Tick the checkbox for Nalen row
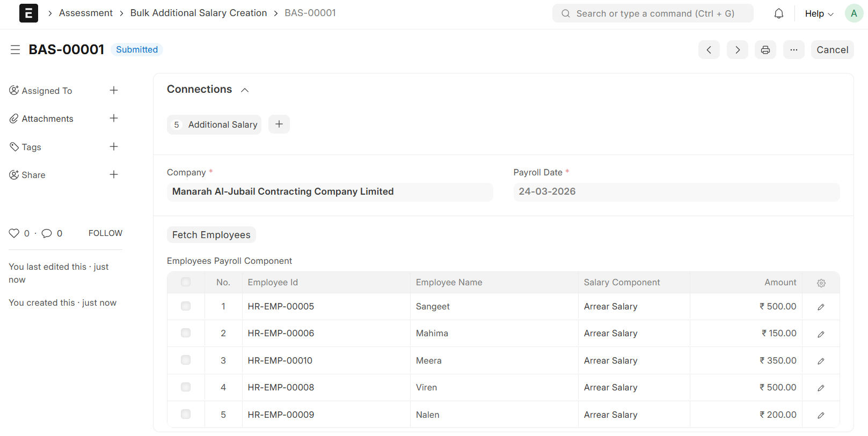The width and height of the screenshot is (868, 436). pyautogui.click(x=186, y=414)
